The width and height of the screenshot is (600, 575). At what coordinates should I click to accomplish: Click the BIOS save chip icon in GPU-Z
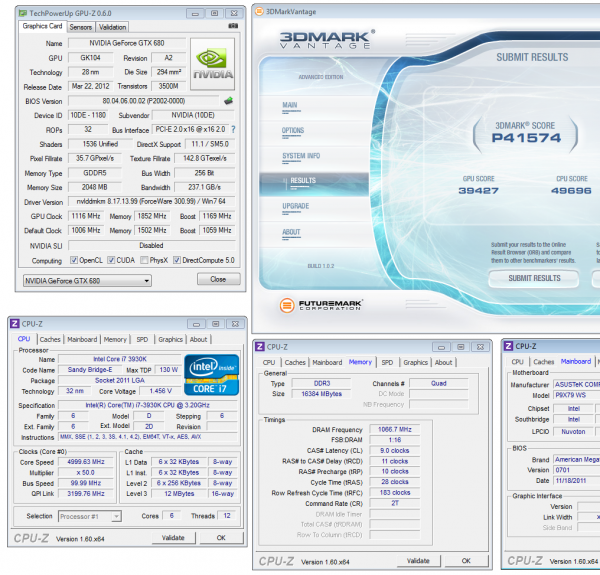pyautogui.click(x=228, y=101)
